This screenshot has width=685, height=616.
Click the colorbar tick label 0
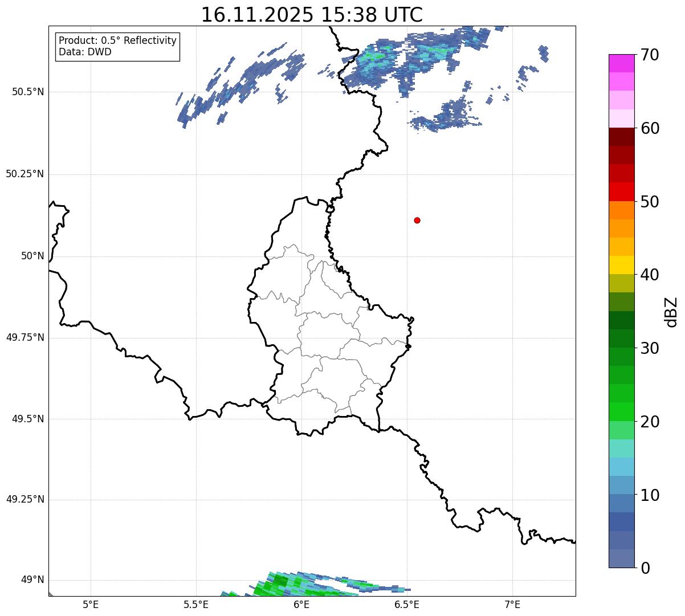[x=645, y=568]
